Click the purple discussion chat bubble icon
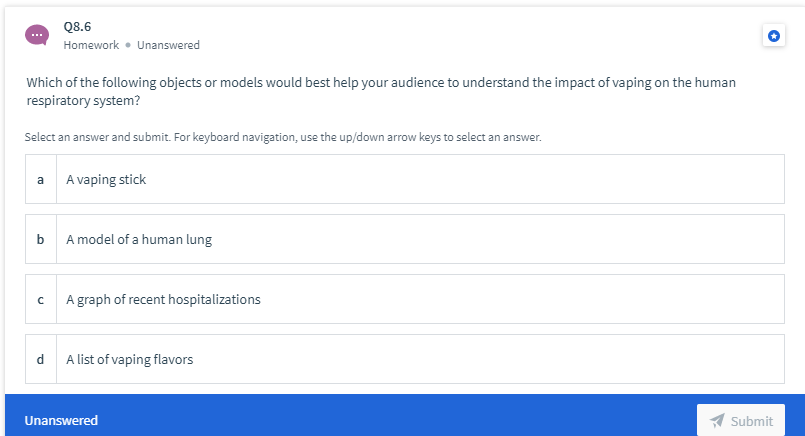Screen dimensions: 805x436 (37, 35)
